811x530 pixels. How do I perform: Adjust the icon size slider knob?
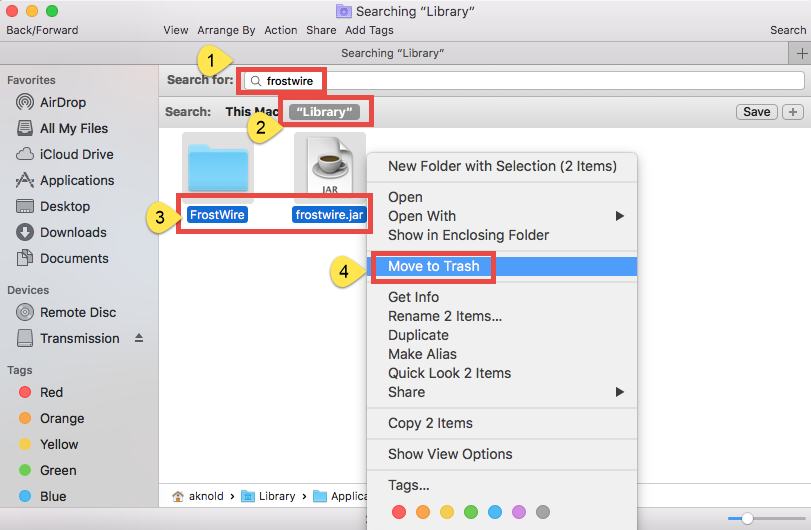[x=747, y=518]
